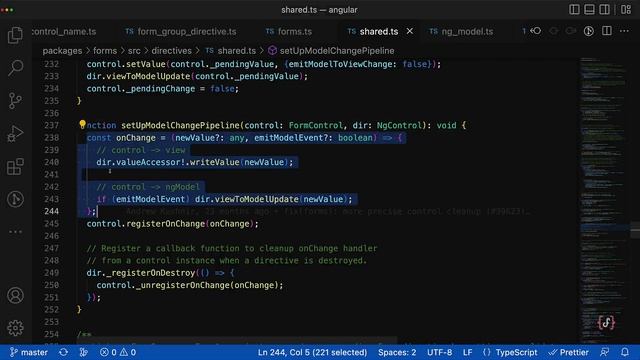Viewport: 640px width, 360px height.
Task: Click 'setUpModelChangePipeline' function name on line 237
Action: 180,125
